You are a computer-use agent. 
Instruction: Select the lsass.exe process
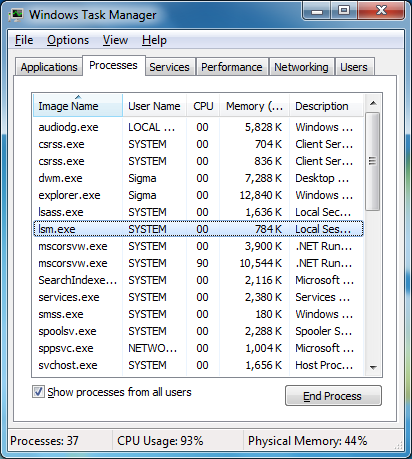(x=198, y=212)
